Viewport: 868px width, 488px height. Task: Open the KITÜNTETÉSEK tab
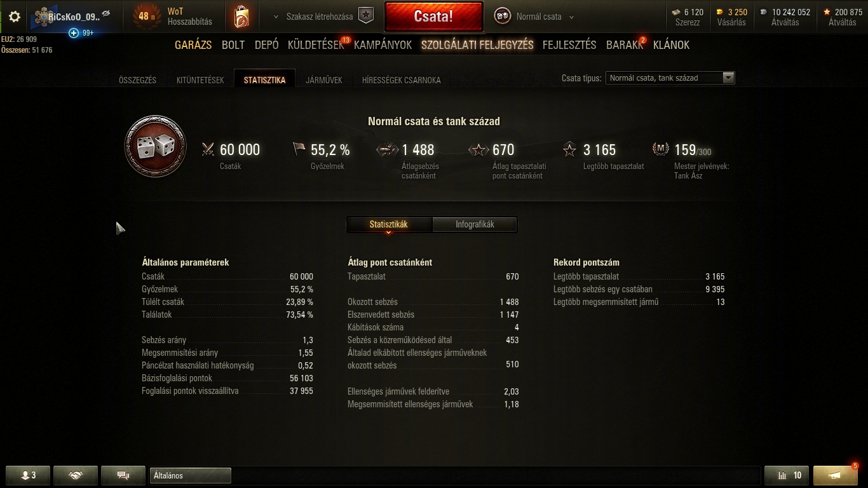(x=200, y=80)
